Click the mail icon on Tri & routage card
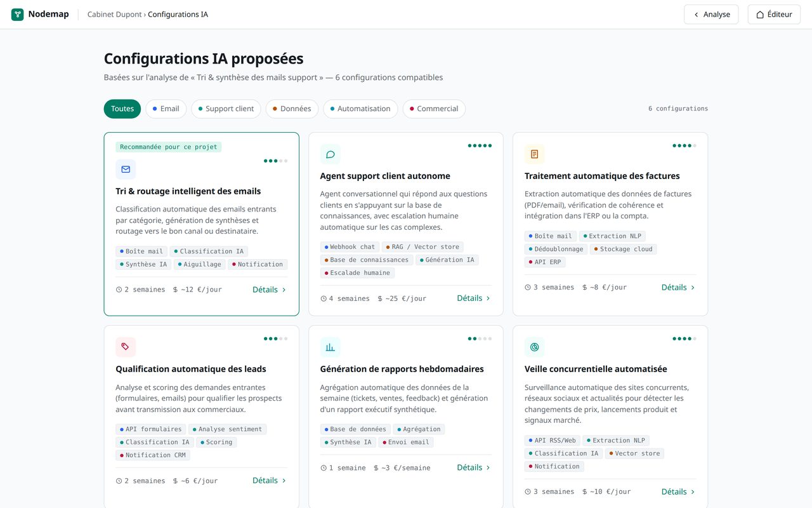Screen dimensions: 812x508 pos(126,170)
